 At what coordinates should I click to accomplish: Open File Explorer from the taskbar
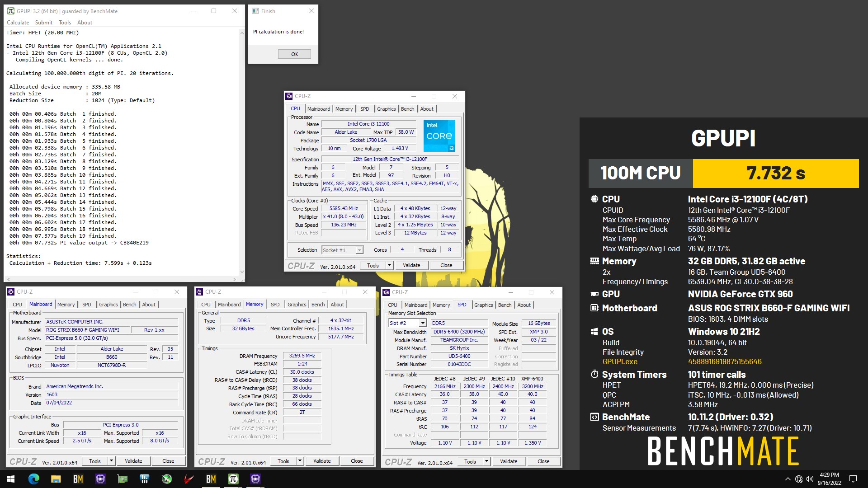point(56,479)
